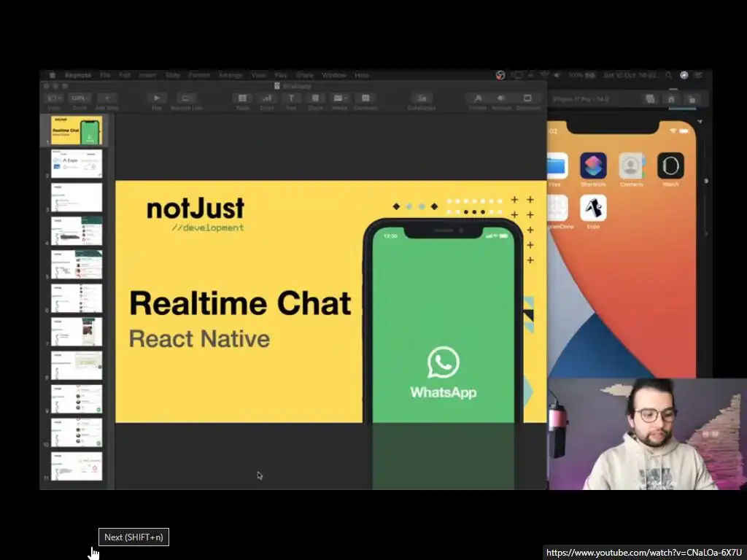Image resolution: width=747 pixels, height=560 pixels.
Task: Click the Keynote Live toolbar button
Action: click(x=186, y=98)
